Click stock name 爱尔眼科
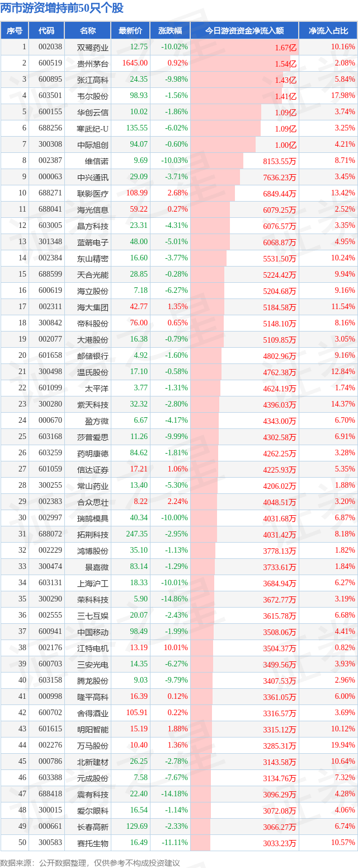 [93, 810]
